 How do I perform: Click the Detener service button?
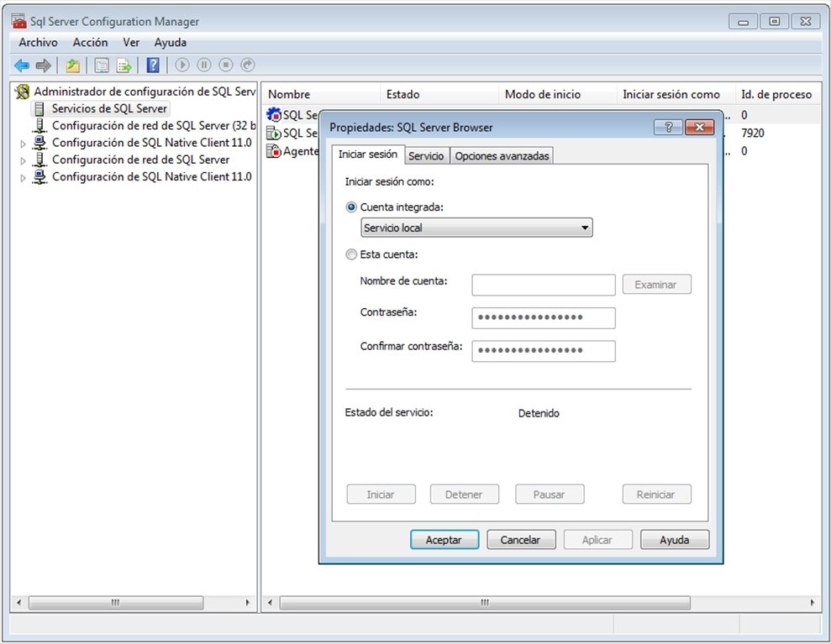tap(465, 494)
